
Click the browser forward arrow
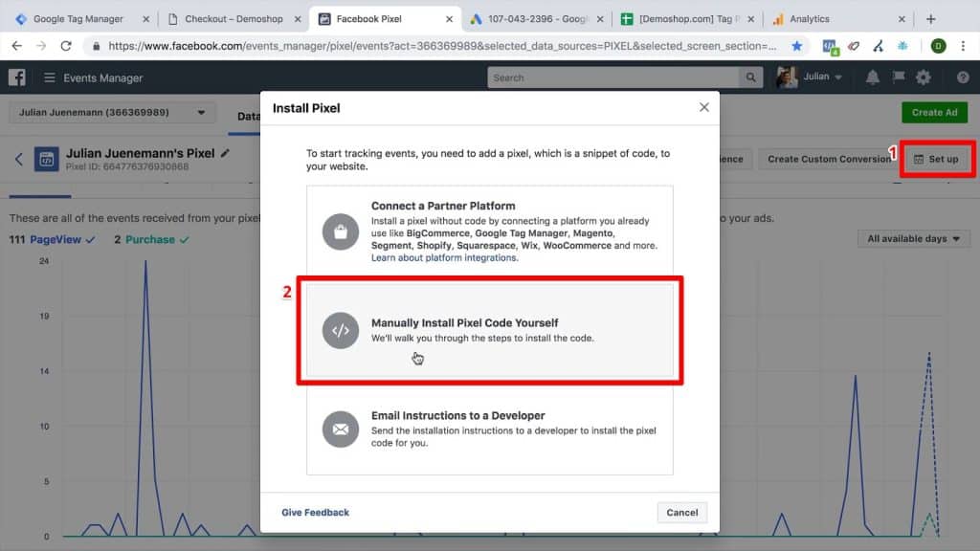(x=40, y=46)
